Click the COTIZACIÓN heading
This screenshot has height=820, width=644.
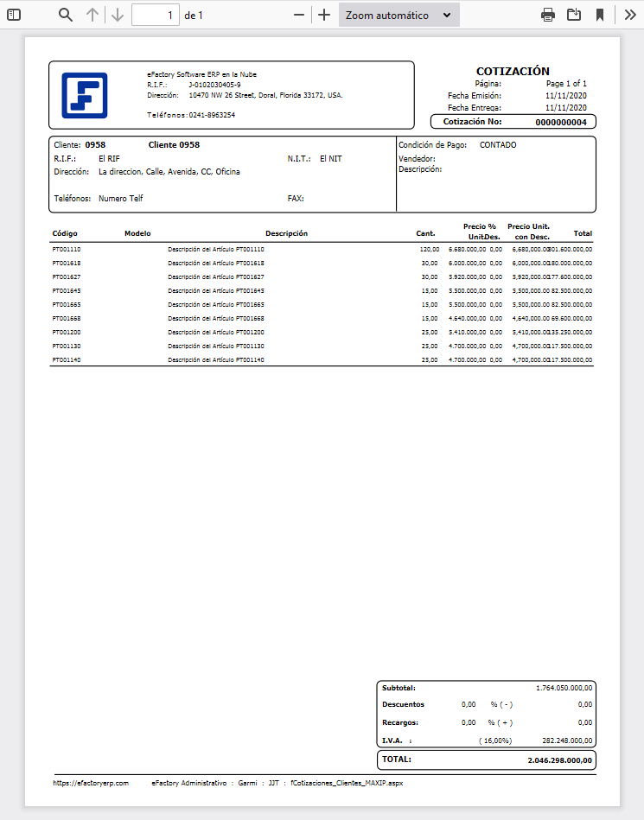[x=513, y=71]
